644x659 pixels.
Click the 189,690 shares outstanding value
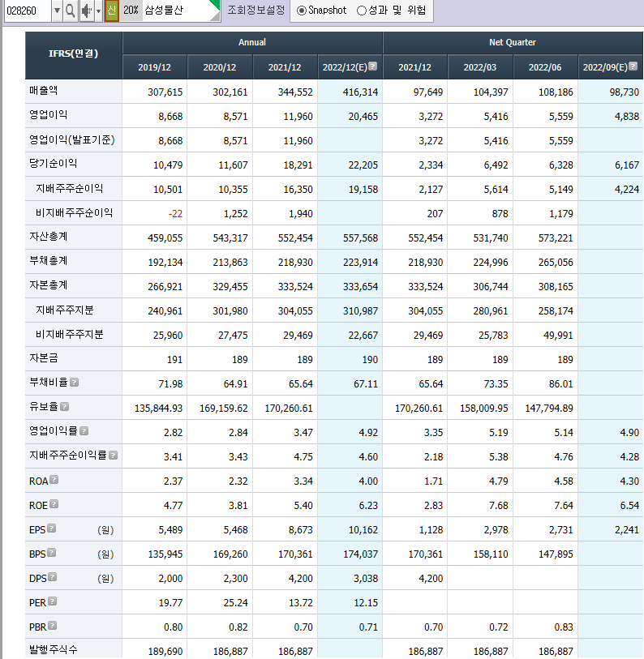[x=165, y=652]
